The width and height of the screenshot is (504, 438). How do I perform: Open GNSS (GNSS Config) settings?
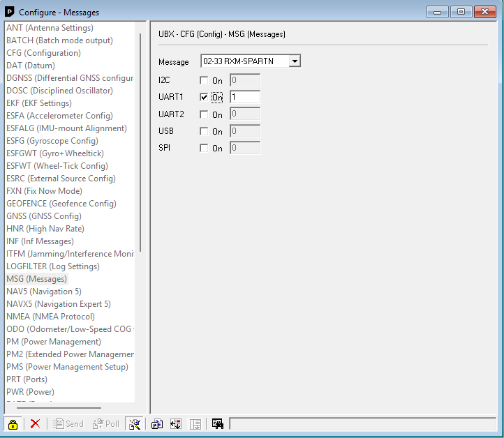(44, 216)
